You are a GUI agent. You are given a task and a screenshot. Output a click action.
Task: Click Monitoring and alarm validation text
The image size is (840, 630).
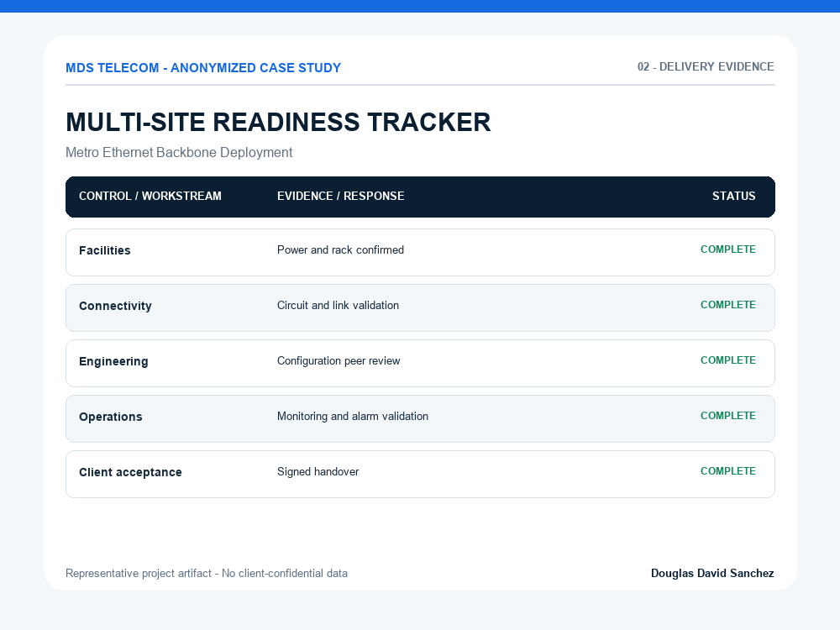(x=353, y=417)
